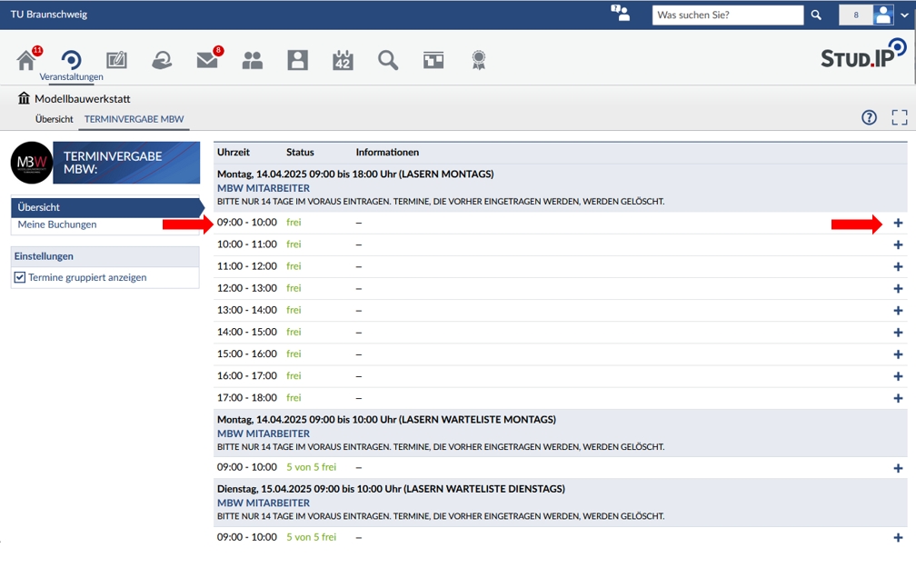Screen dimensions: 916x588
Task: Click the TU Braunschweig header link
Action: click(x=49, y=14)
